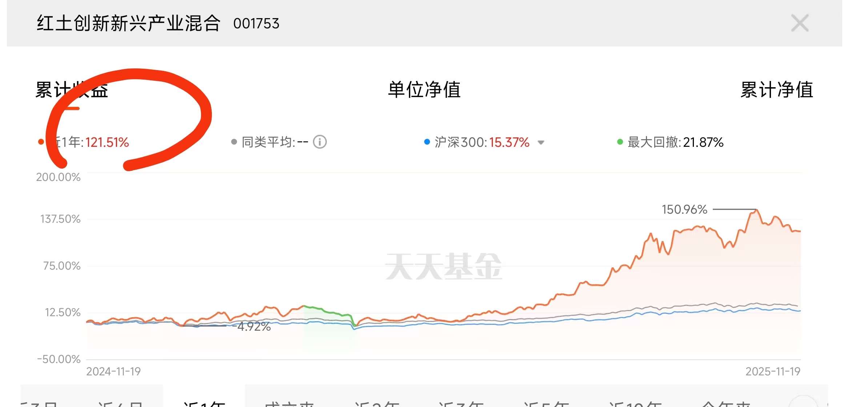
Task: Select the 近5年 time range
Action: click(546, 403)
